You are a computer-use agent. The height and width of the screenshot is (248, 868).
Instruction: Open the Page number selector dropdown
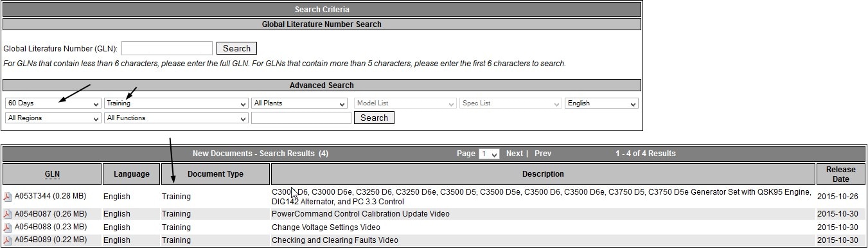489,154
